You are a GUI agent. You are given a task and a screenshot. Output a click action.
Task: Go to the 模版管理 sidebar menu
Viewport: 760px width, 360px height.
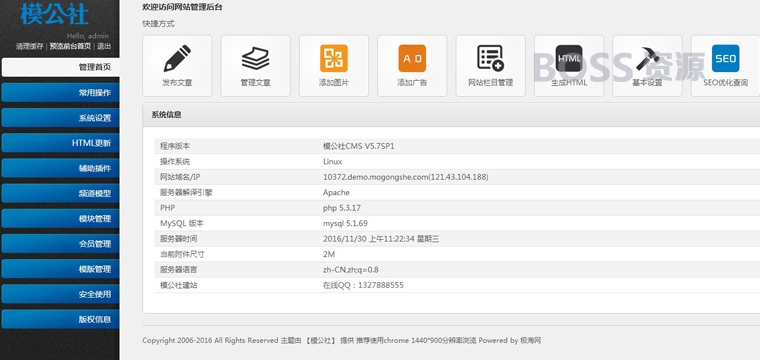pos(61,269)
